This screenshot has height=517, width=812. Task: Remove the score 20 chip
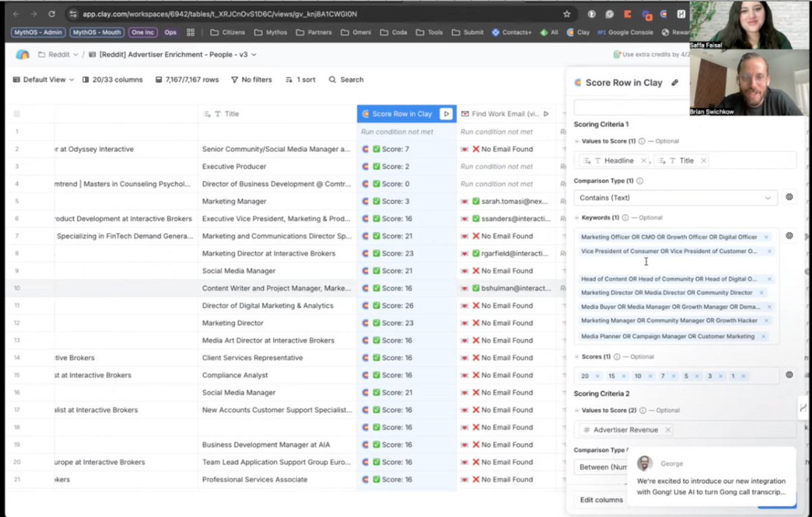tap(597, 376)
